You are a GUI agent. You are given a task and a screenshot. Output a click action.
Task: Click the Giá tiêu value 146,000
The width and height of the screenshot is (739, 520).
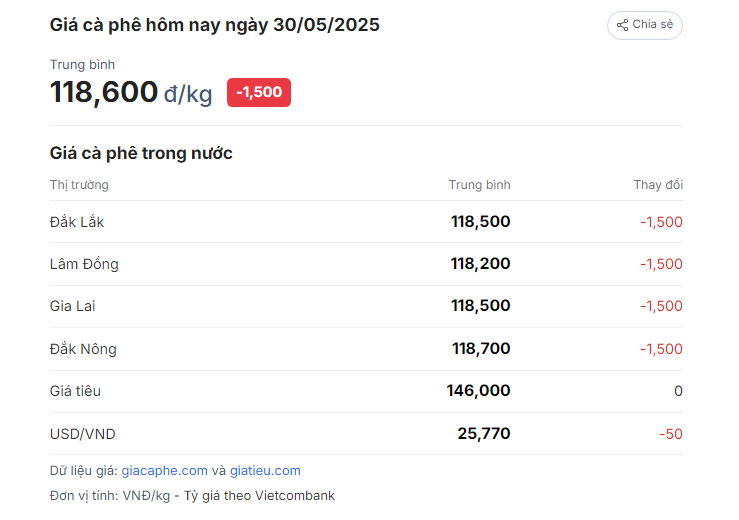click(478, 391)
